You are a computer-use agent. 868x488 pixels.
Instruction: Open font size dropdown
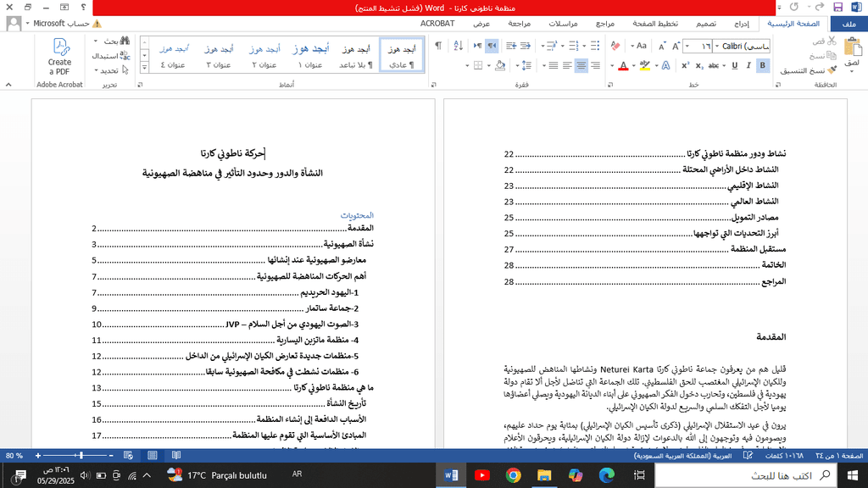tap(687, 46)
